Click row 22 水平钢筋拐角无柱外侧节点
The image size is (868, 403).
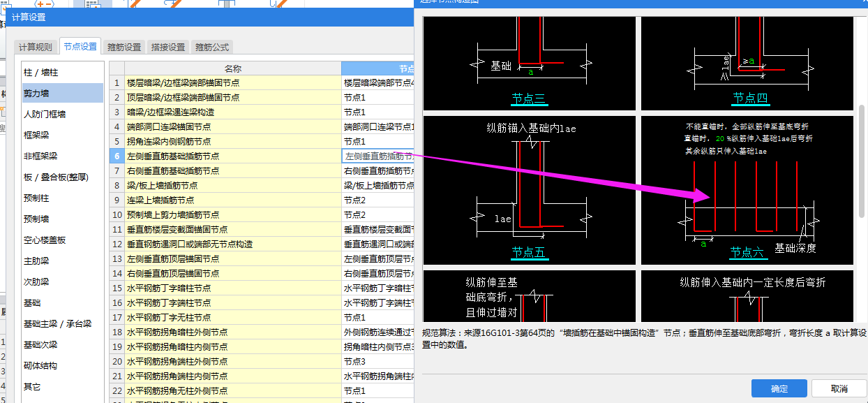[233, 390]
